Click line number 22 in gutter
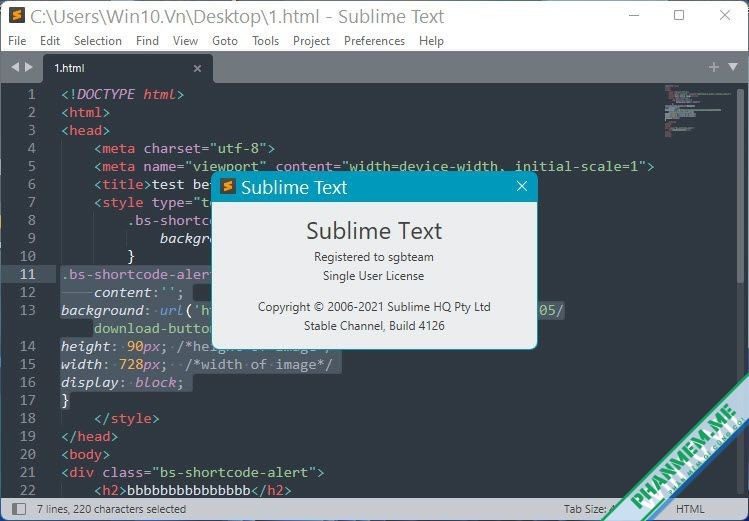749x521 pixels. (x=27, y=490)
